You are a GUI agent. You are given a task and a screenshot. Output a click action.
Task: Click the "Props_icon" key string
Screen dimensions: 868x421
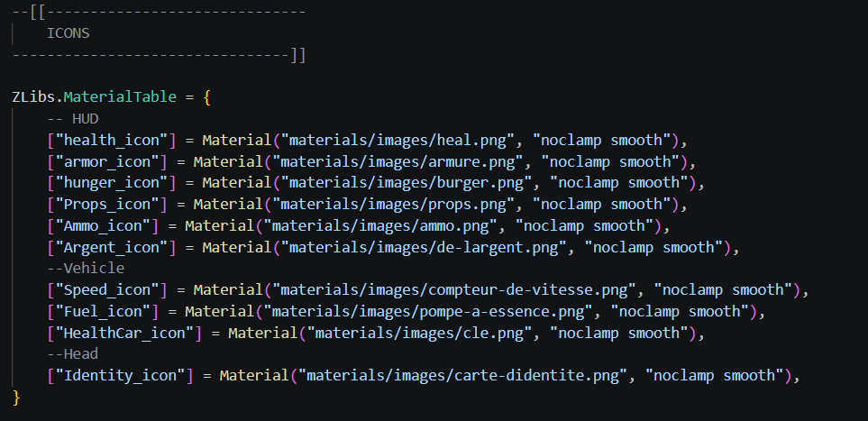(107, 205)
